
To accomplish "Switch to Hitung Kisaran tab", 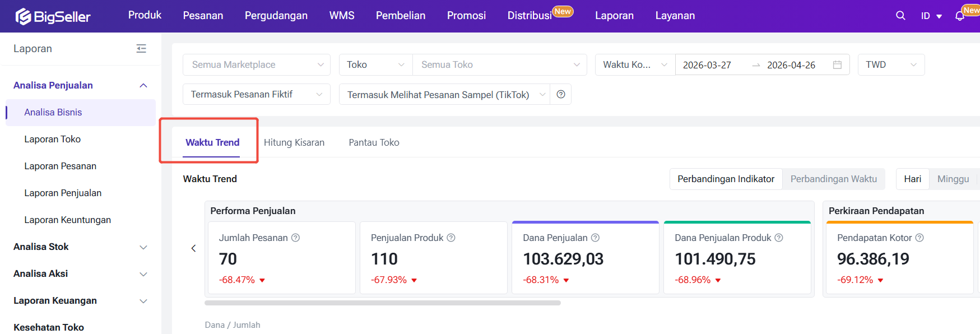I will (x=294, y=142).
